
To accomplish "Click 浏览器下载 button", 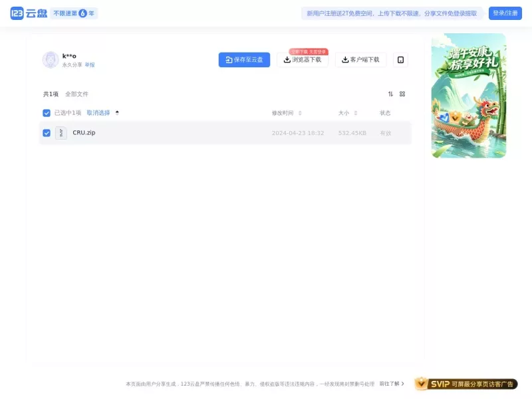I will (303, 60).
